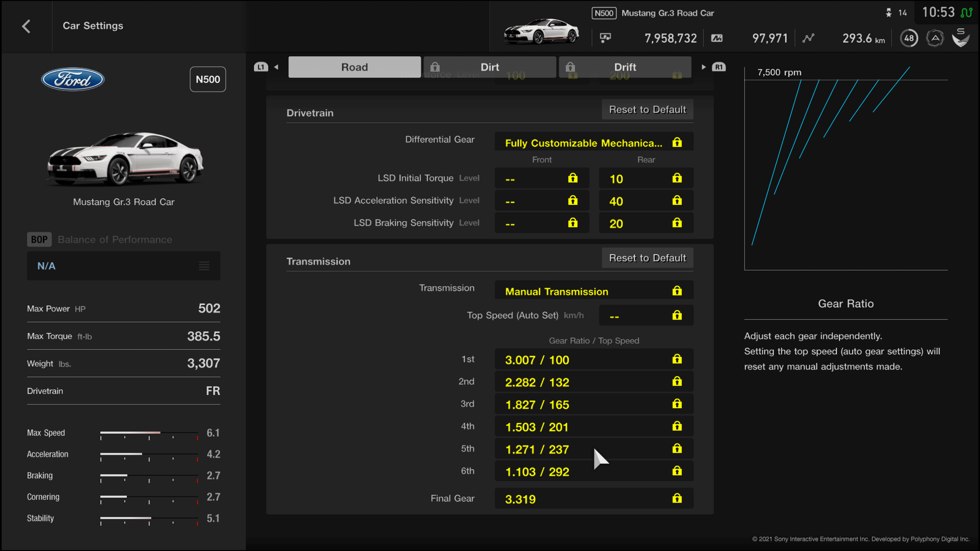
Task: Adjust rear LSD Braking Sensitivity value 20
Action: pos(646,223)
